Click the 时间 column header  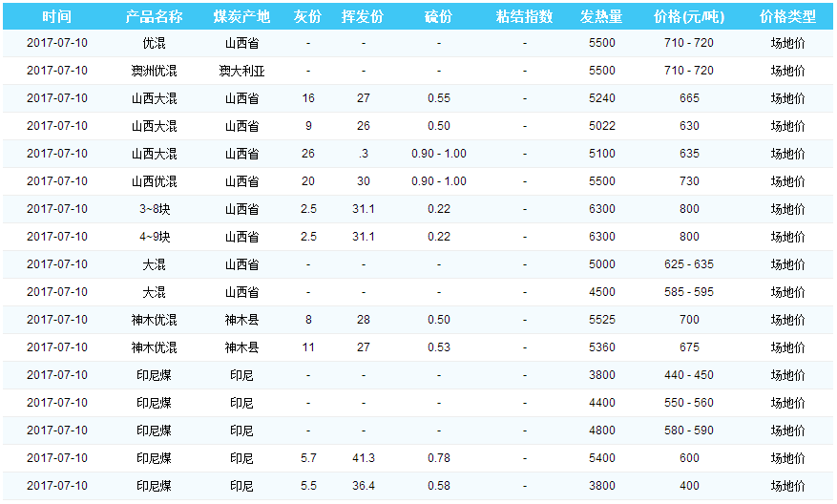coord(57,17)
